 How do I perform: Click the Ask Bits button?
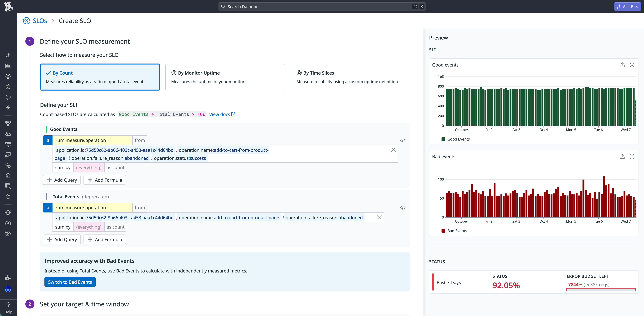point(627,7)
